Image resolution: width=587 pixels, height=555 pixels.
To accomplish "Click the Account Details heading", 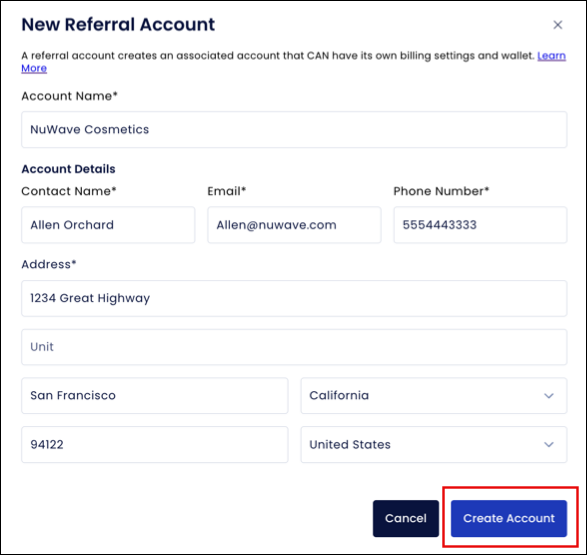I will (68, 169).
